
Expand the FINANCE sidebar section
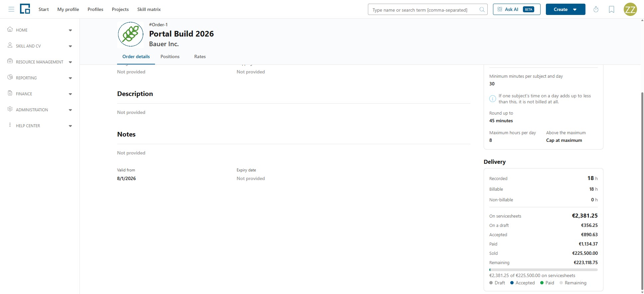(70, 94)
